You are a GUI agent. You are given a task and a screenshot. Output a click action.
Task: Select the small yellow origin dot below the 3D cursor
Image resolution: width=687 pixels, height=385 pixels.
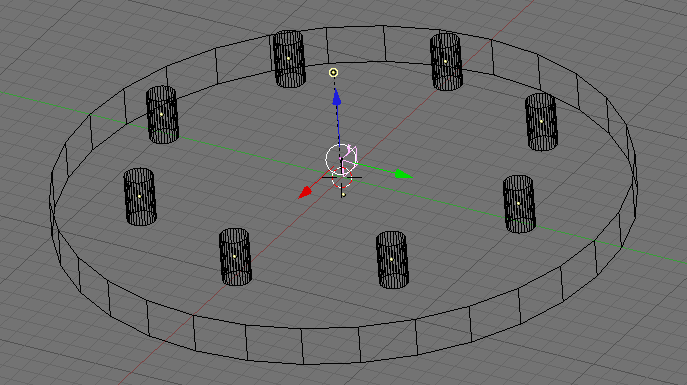344,194
